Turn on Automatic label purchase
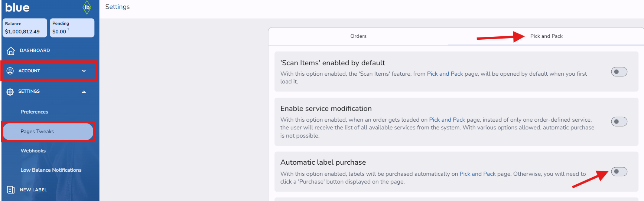 click(619, 172)
